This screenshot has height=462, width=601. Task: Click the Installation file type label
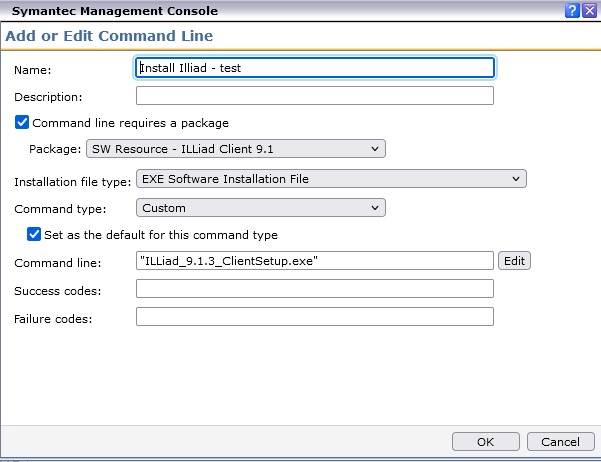click(x=72, y=182)
